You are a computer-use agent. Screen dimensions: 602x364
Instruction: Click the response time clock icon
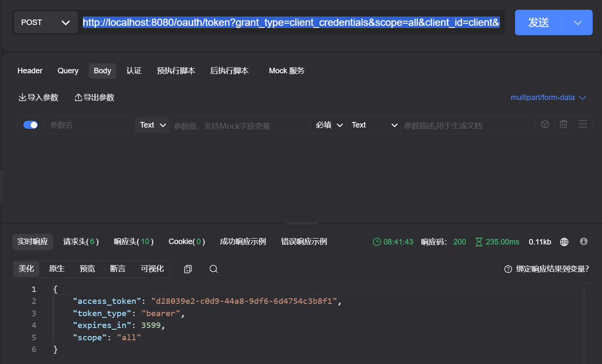click(377, 242)
